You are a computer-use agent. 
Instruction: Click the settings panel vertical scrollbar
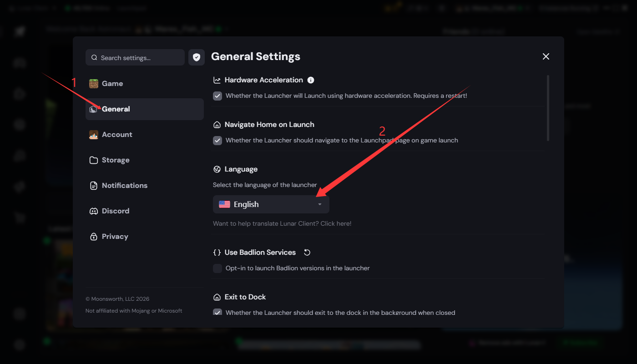tap(548, 108)
